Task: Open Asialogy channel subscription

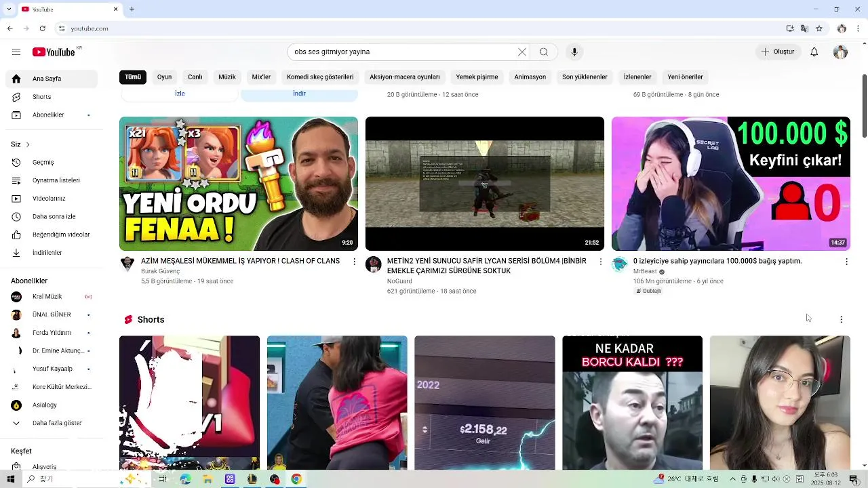Action: pos(52,405)
